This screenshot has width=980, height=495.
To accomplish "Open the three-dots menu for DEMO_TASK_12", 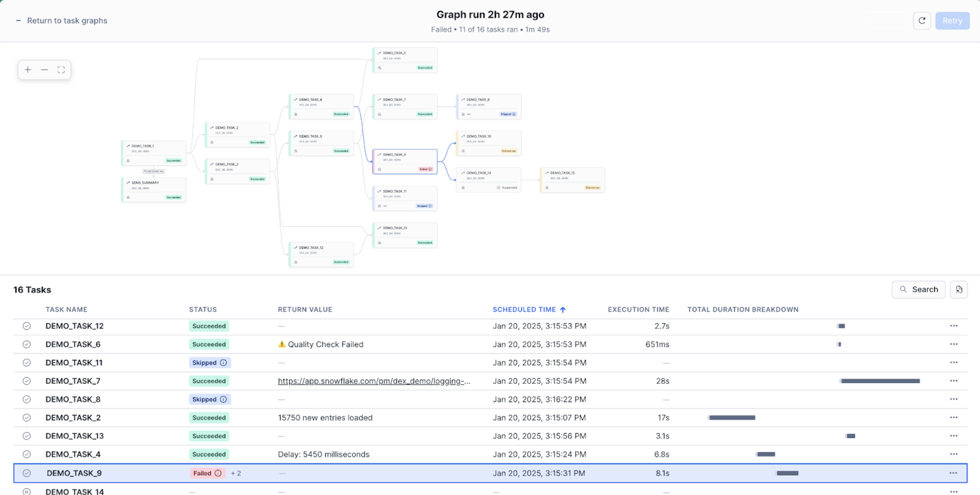I will [953, 326].
